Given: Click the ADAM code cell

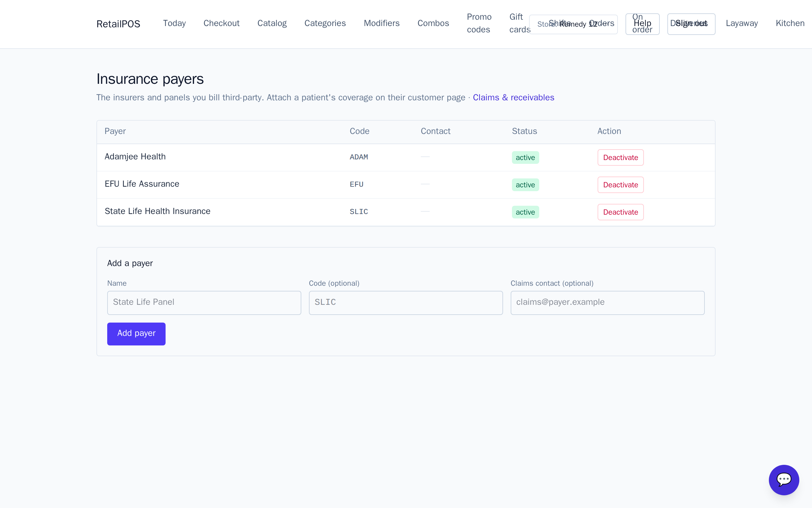Looking at the screenshot, I should click(x=359, y=157).
